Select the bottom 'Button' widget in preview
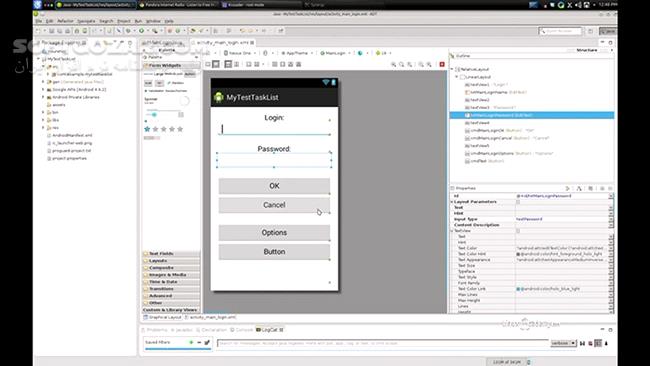This screenshot has width=650, height=366. (274, 252)
